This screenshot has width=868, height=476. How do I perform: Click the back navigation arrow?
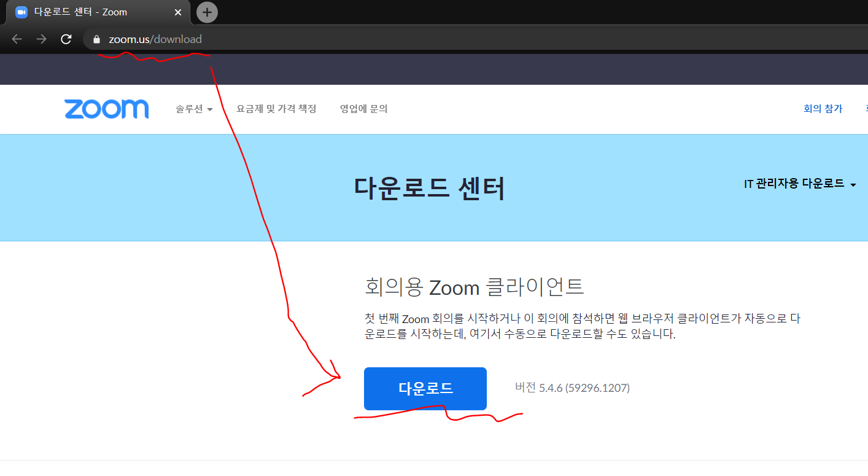click(x=17, y=39)
